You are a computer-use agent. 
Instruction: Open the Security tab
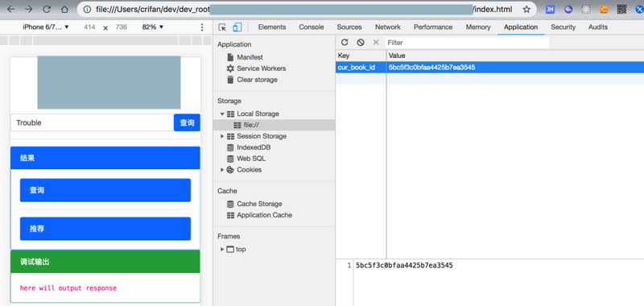coord(563,27)
